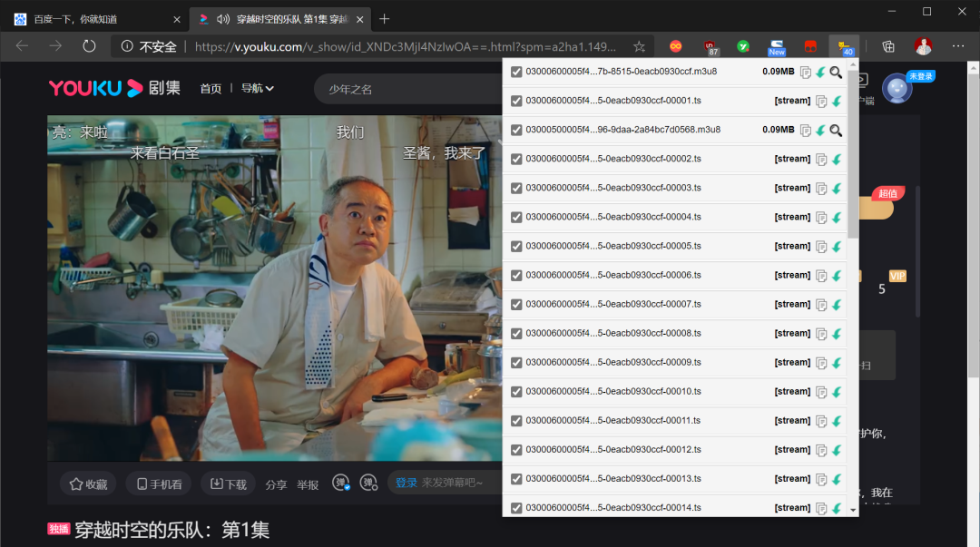Copy the link of the 7d0568.m3u8 row
This screenshot has width=980, height=547.
tap(806, 131)
